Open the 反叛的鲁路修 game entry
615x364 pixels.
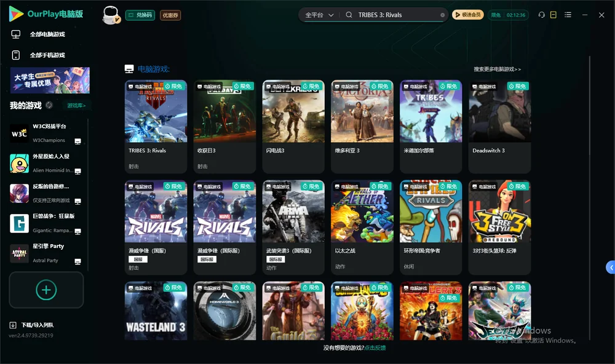point(46,193)
